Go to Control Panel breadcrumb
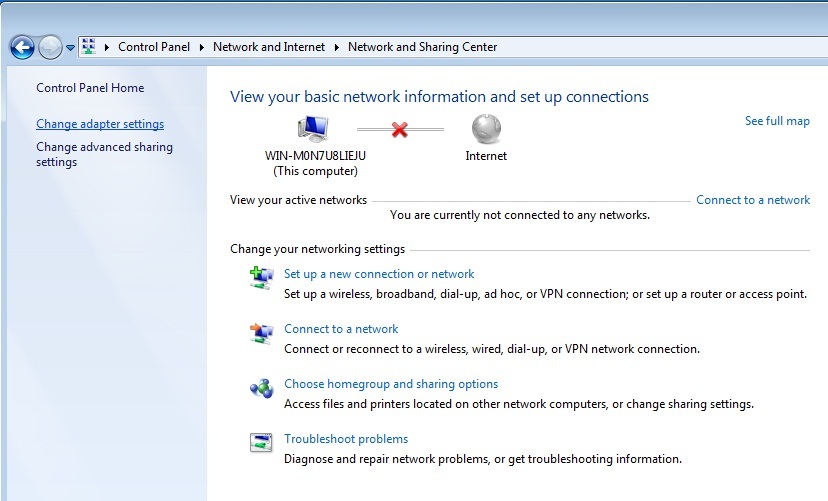The height and width of the screenshot is (501, 828). (x=154, y=47)
